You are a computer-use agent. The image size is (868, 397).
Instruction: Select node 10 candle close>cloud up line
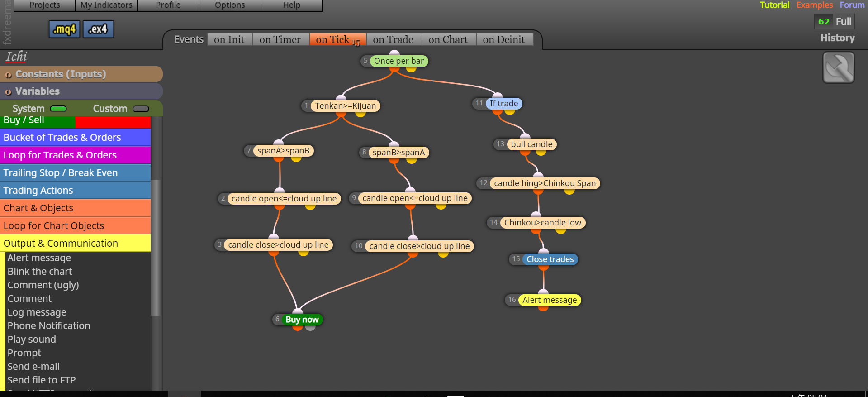click(x=419, y=246)
